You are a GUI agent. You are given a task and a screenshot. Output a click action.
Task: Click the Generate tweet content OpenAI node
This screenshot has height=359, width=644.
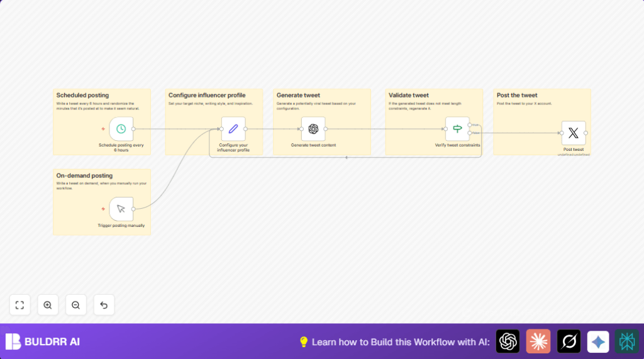pos(313,129)
